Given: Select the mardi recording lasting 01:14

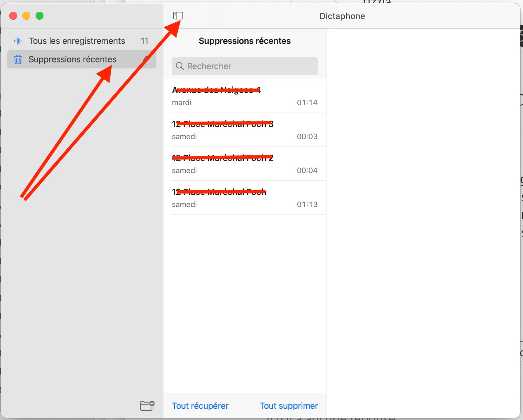Looking at the screenshot, I should 245,96.
